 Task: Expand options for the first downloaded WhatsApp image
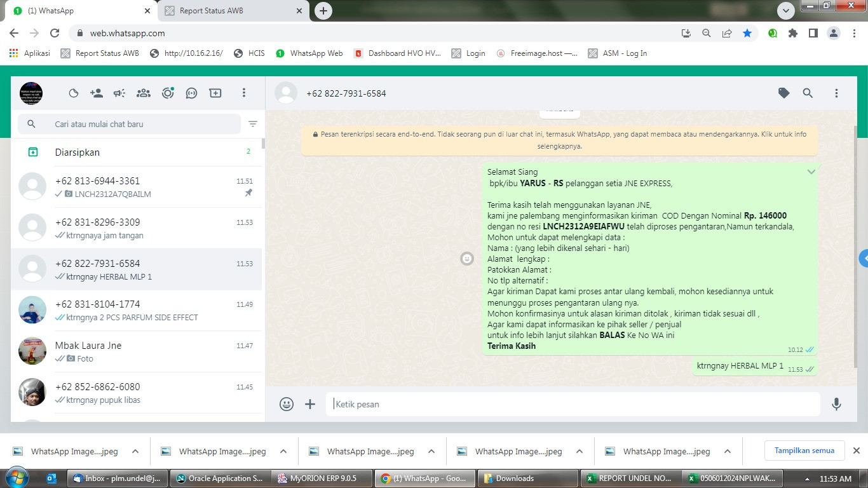[x=135, y=451]
